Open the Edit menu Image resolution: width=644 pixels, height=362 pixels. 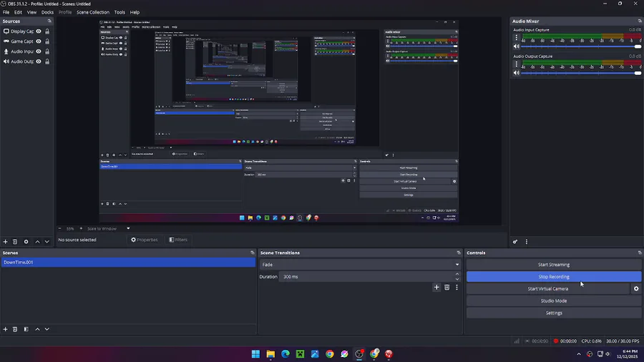[x=18, y=12]
